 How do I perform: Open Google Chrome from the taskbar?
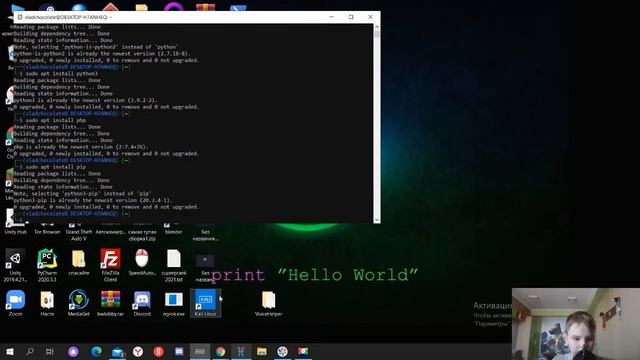221,351
